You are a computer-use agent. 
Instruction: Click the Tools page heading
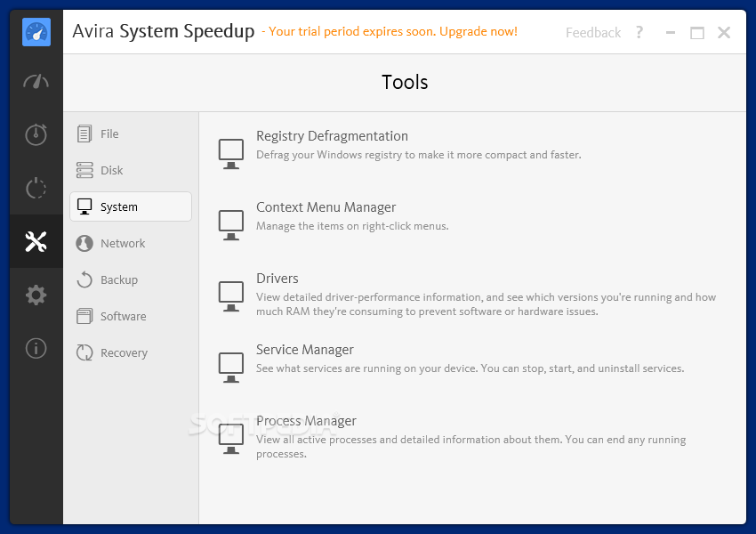tap(405, 82)
